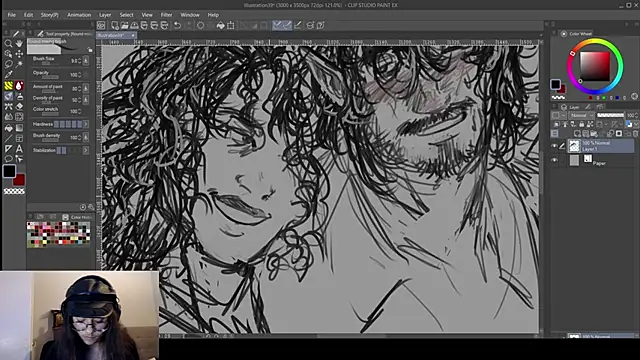Open the Animation menu
The image size is (640, 360).
[x=79, y=15]
